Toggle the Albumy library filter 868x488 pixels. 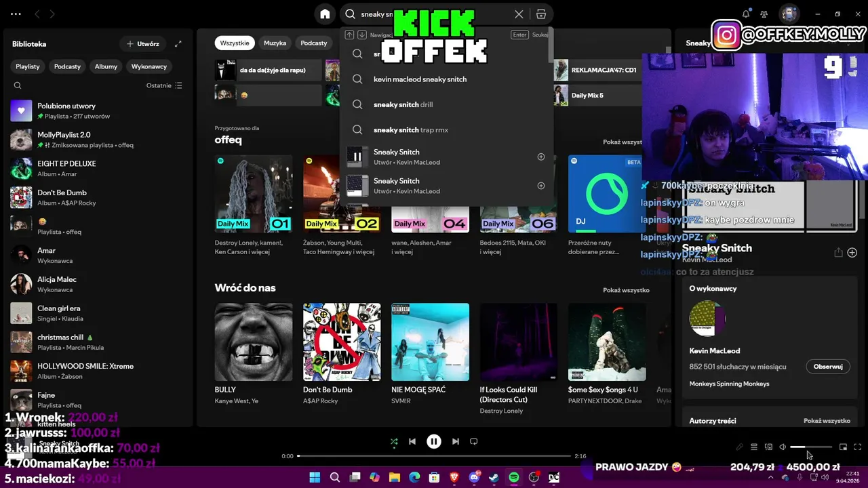coord(106,66)
